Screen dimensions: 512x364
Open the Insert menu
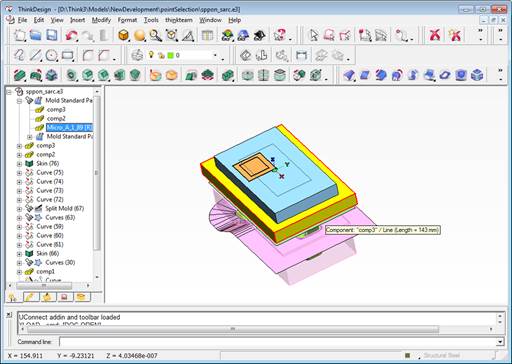[x=77, y=20]
